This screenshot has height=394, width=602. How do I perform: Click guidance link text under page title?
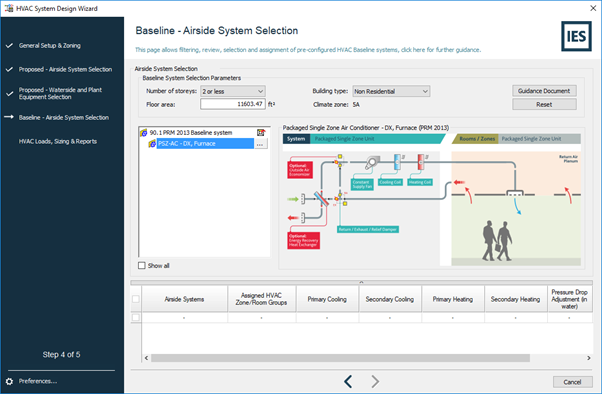pos(308,50)
